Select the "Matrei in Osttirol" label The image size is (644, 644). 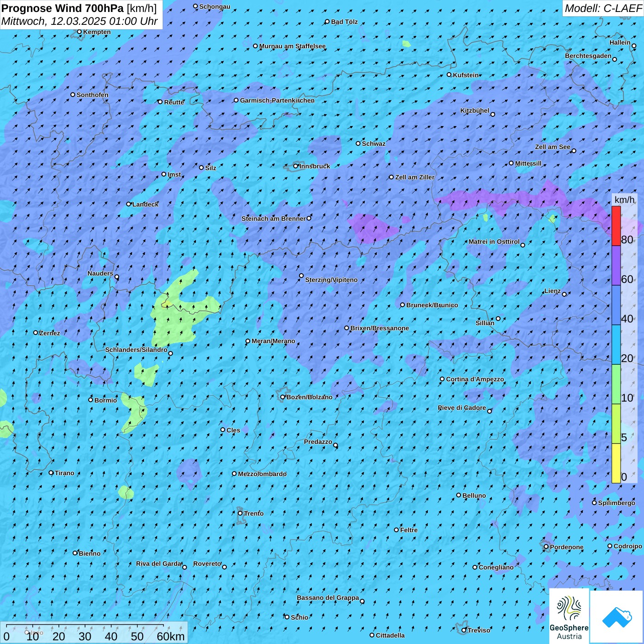tap(494, 241)
